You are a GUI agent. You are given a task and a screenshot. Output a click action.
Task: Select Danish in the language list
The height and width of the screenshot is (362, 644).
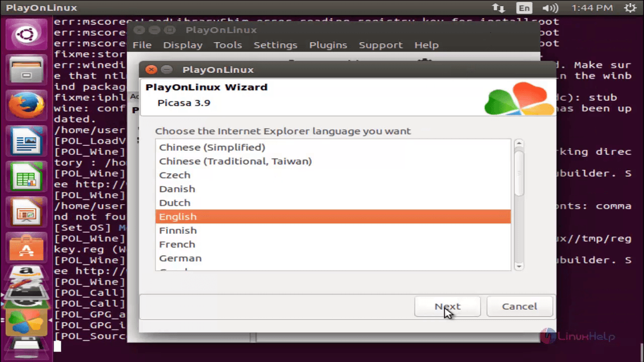333,189
